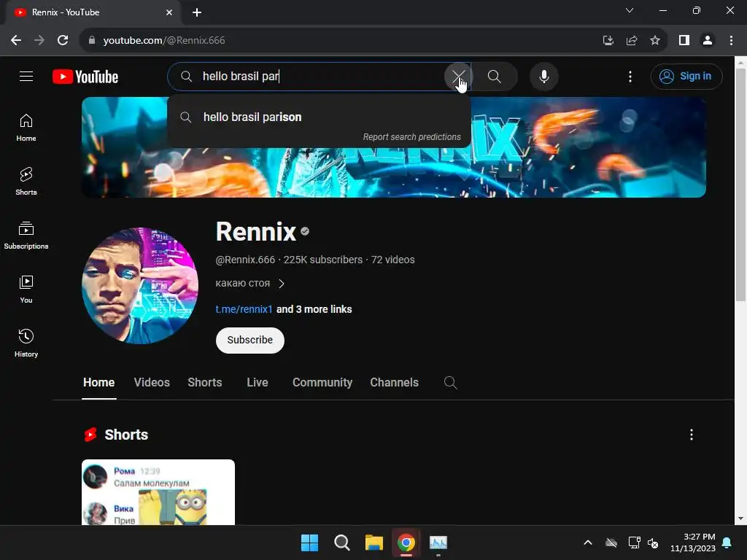Click the scrollbar down arrow
Image resolution: width=747 pixels, height=560 pixels.
point(740,518)
